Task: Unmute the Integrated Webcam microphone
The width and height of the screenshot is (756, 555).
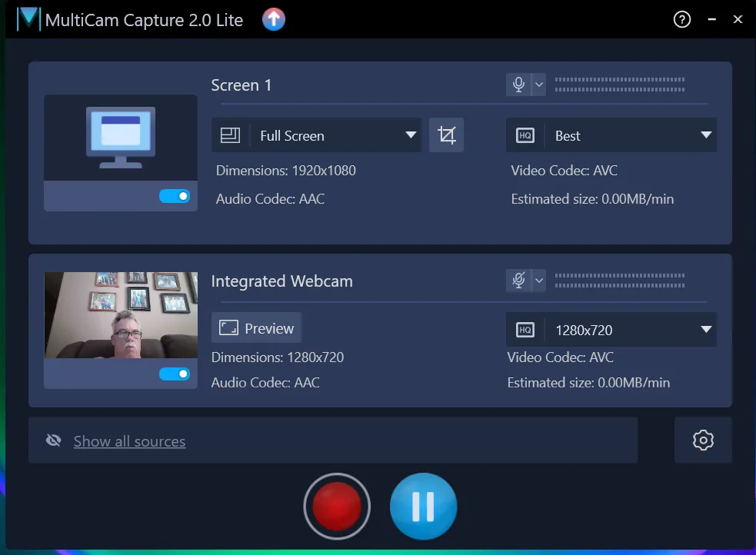Action: click(518, 281)
